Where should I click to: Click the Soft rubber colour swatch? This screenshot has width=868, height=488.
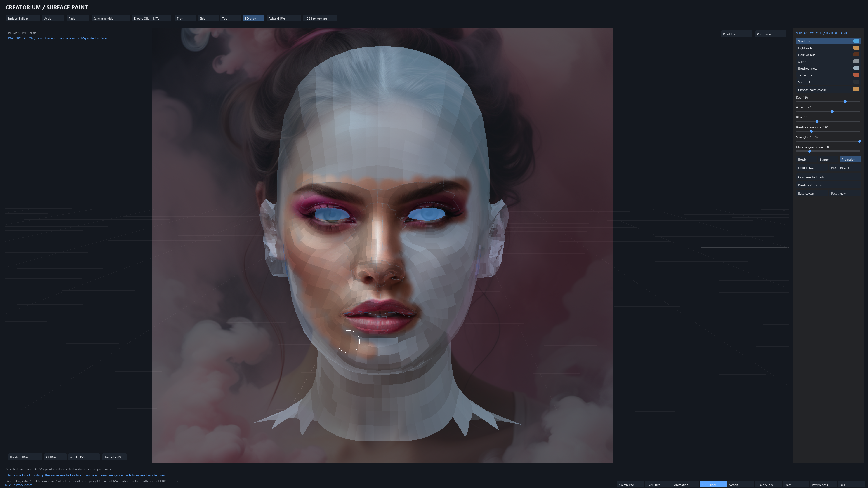tap(856, 82)
